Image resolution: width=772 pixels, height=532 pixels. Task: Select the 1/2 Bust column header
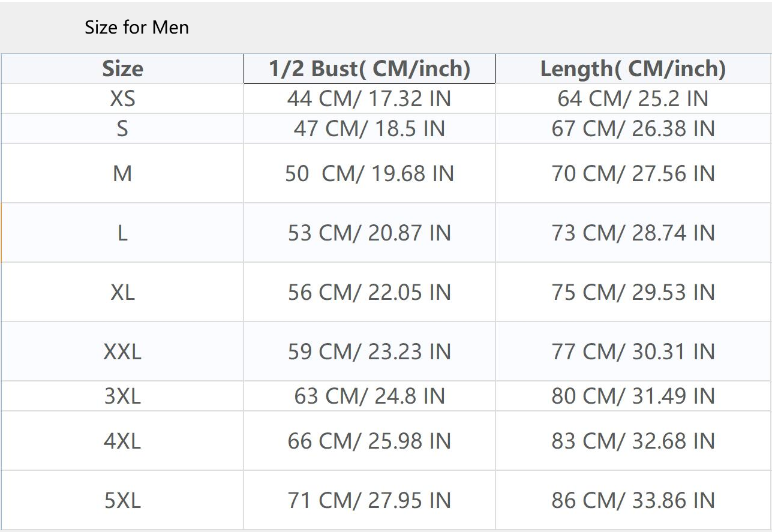pos(370,69)
